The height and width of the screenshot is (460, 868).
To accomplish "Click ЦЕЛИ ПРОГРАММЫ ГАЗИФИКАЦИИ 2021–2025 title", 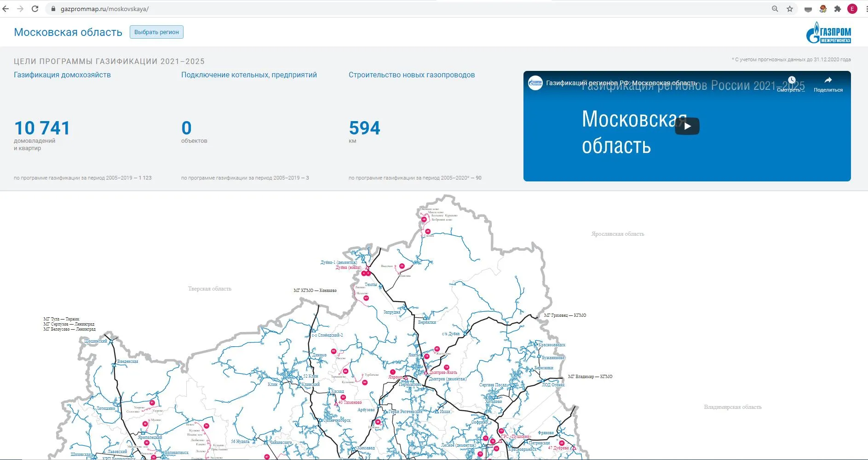I will pos(109,61).
